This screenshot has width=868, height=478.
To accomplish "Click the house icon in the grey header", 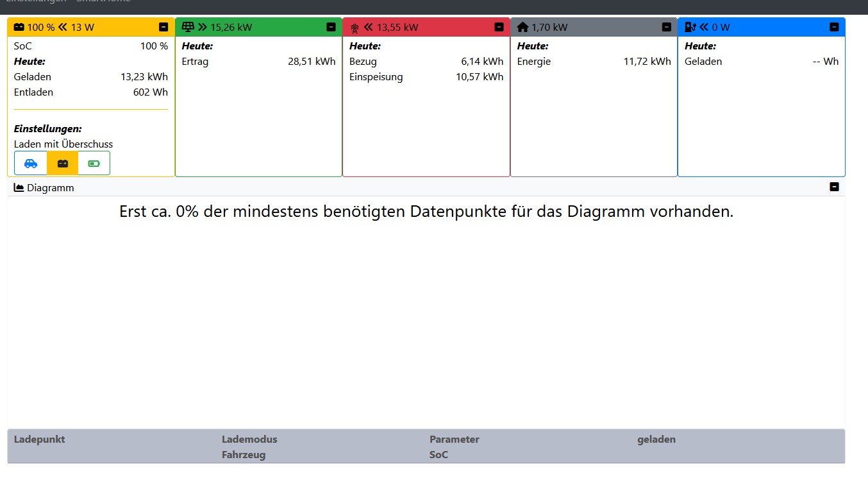I will [522, 27].
